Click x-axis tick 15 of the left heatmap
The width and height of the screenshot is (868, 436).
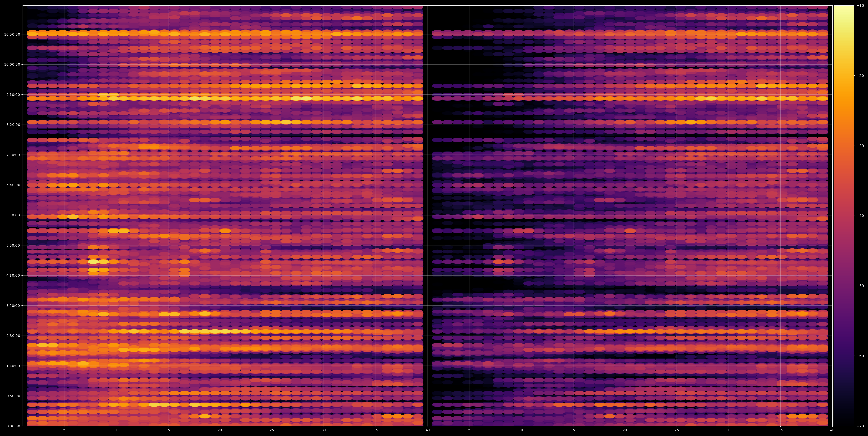coord(168,430)
